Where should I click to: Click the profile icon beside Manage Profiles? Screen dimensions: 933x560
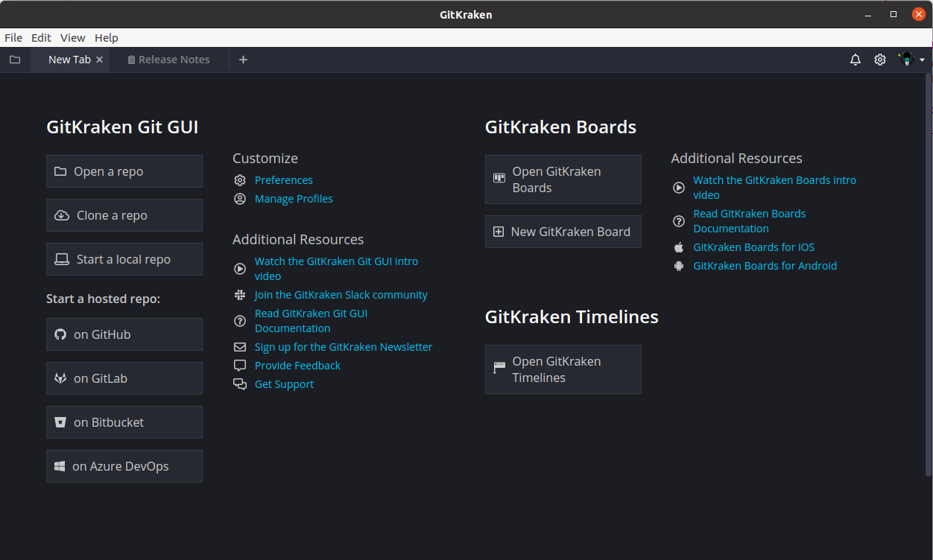tap(240, 199)
